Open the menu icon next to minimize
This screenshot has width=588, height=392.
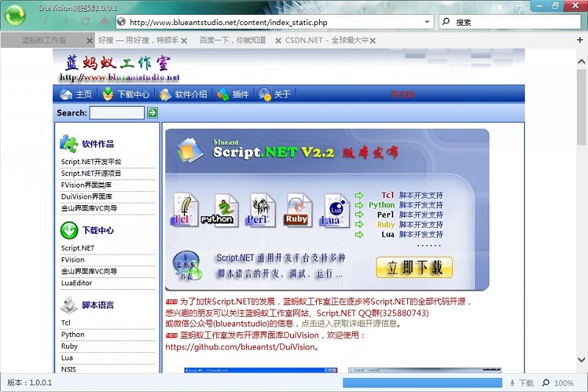point(519,7)
